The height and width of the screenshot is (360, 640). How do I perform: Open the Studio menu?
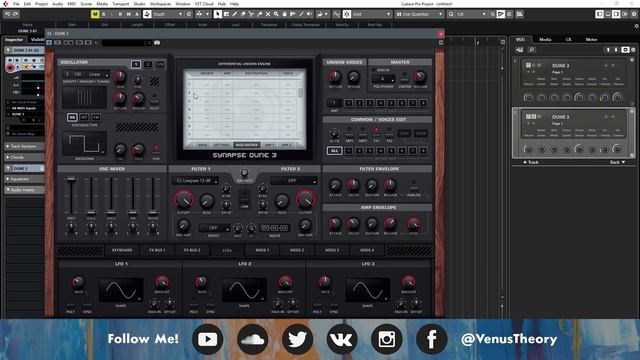coord(139,4)
